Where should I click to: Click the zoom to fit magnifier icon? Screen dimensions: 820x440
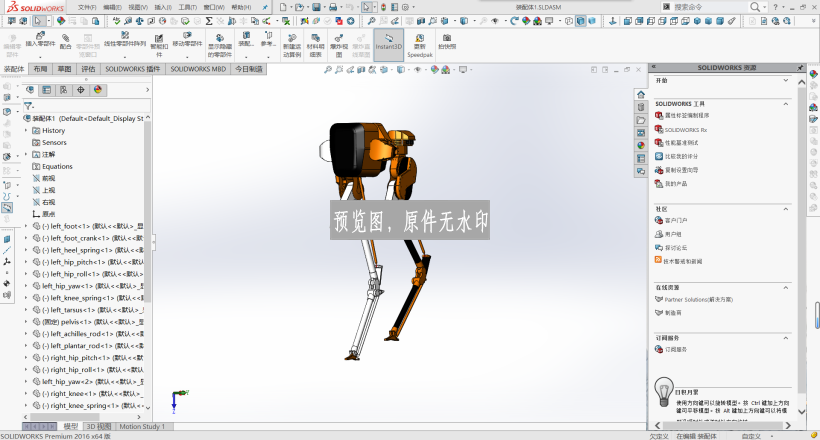pyautogui.click(x=328, y=70)
